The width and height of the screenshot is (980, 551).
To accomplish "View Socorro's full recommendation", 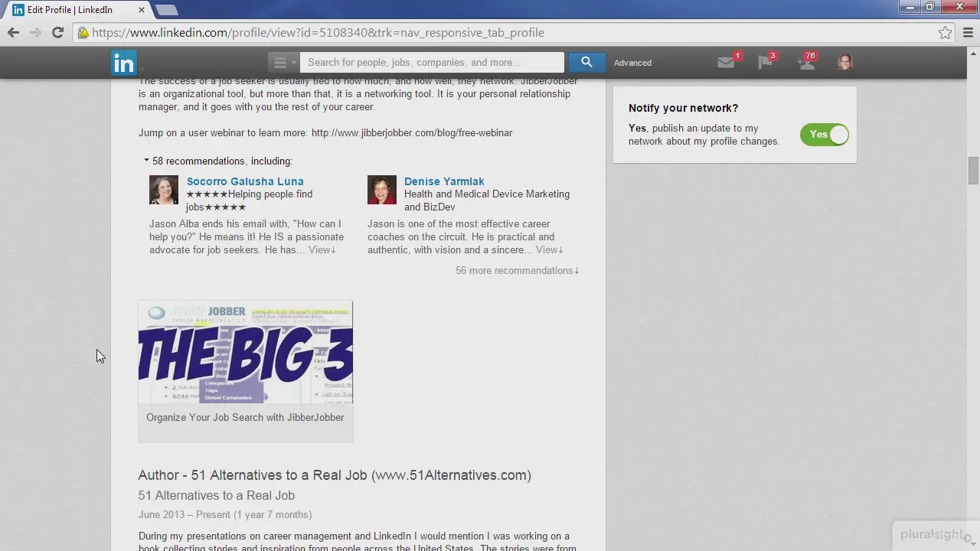I will [x=322, y=249].
